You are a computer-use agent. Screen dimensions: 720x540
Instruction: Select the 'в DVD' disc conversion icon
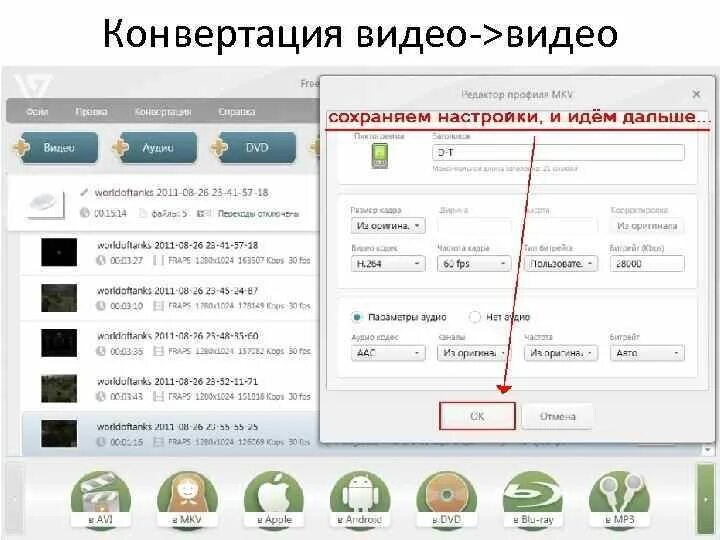pyautogui.click(x=446, y=500)
